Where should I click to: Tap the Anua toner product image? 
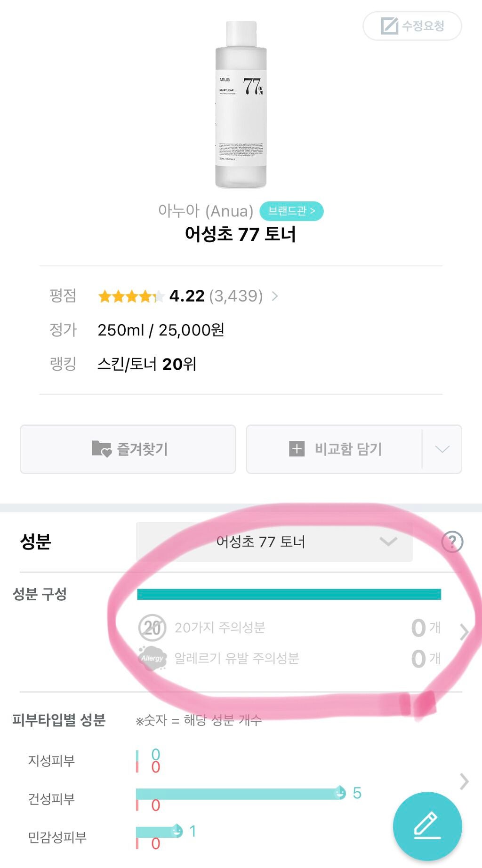coord(241,105)
